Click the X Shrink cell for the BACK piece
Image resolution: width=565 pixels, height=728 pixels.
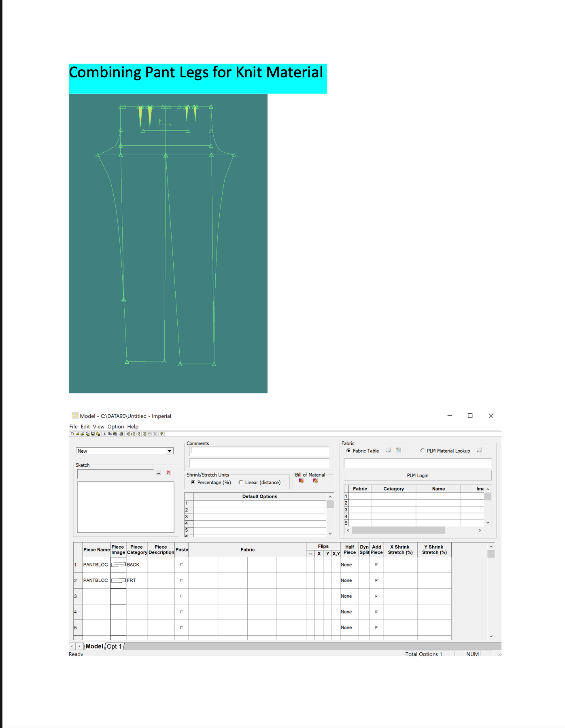tap(400, 565)
